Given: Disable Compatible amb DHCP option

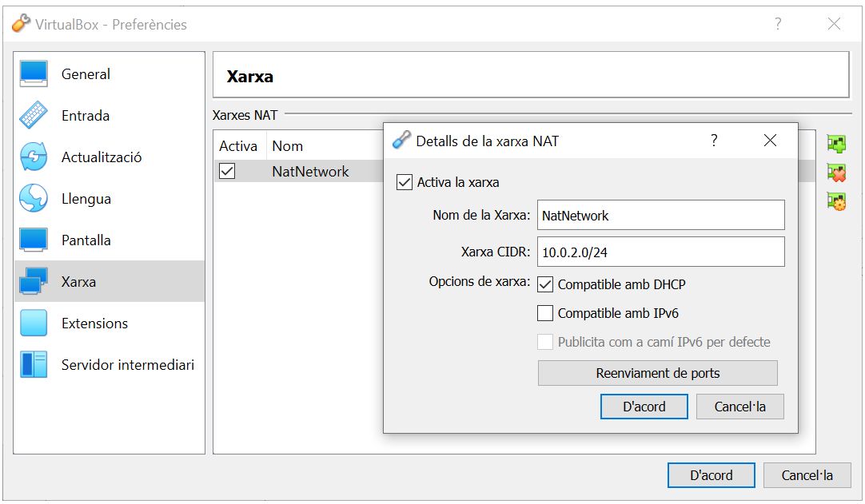Looking at the screenshot, I should coord(545,284).
